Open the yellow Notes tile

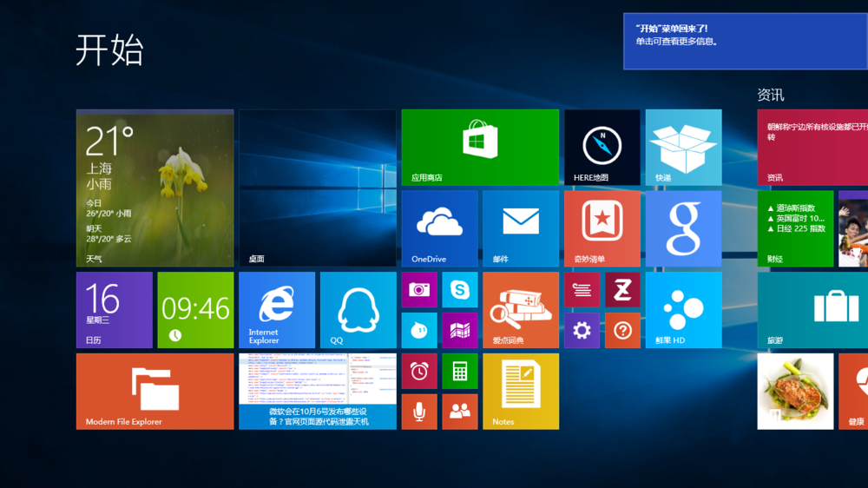point(521,392)
